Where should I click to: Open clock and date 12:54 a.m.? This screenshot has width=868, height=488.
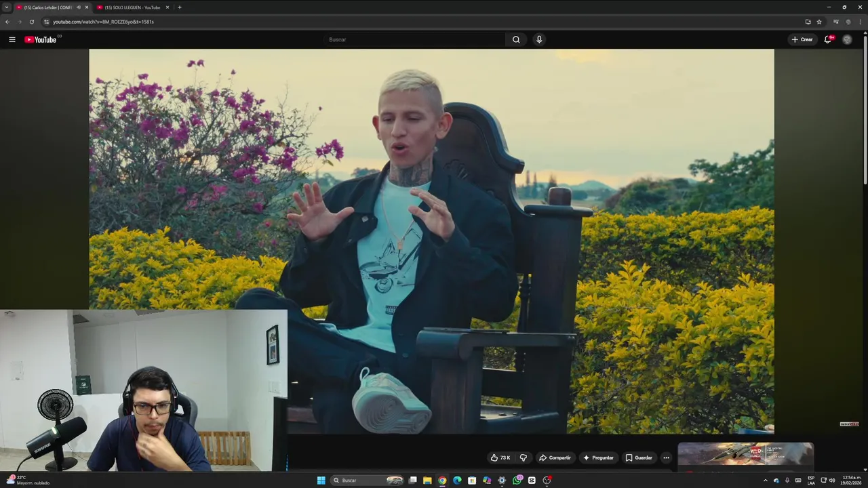pyautogui.click(x=852, y=481)
